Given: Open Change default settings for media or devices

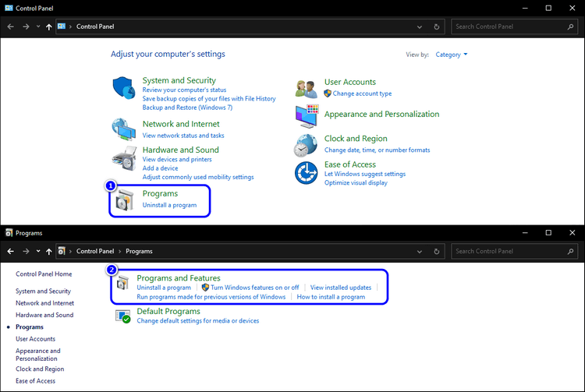Looking at the screenshot, I should [x=198, y=321].
